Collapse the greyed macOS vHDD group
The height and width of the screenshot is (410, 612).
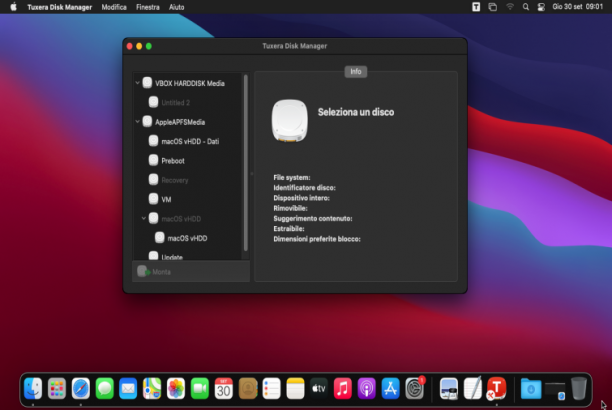[144, 218]
